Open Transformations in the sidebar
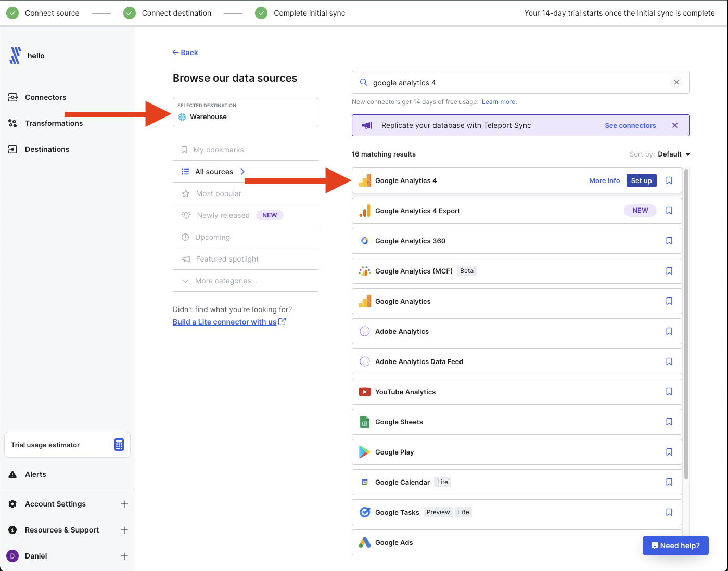728x571 pixels. click(x=54, y=123)
